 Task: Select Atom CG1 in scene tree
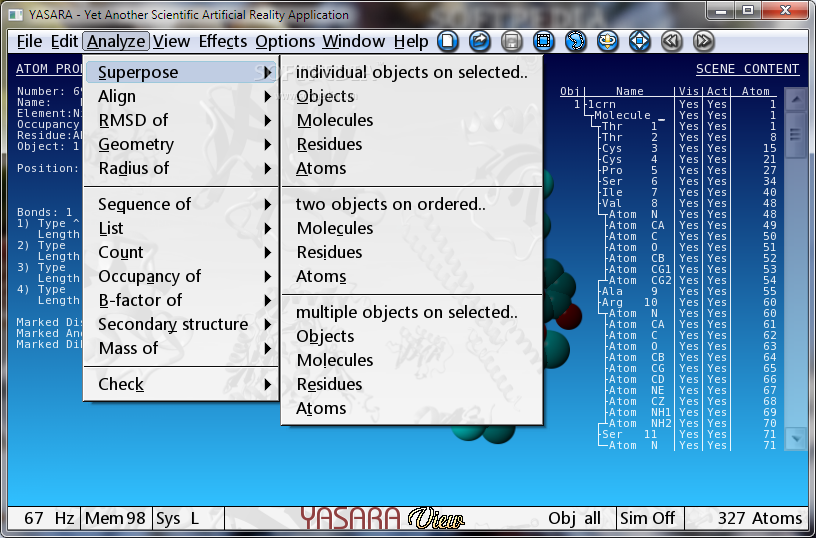(x=640, y=269)
